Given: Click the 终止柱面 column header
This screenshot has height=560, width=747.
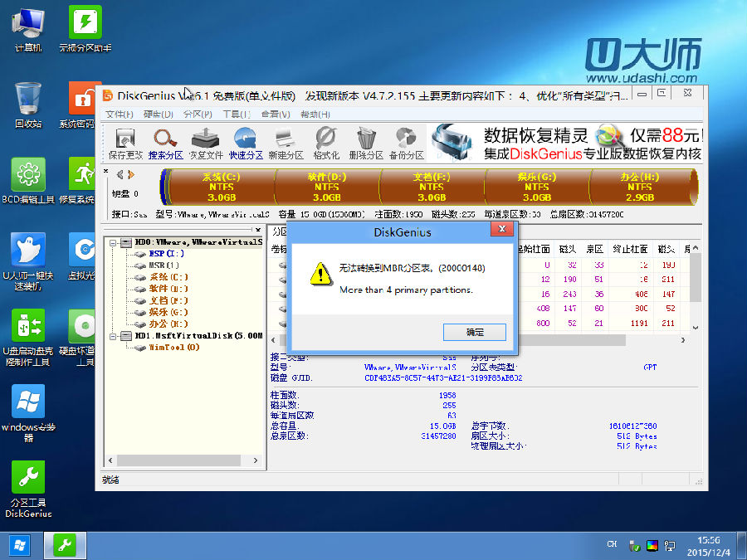Looking at the screenshot, I should pyautogui.click(x=630, y=249).
